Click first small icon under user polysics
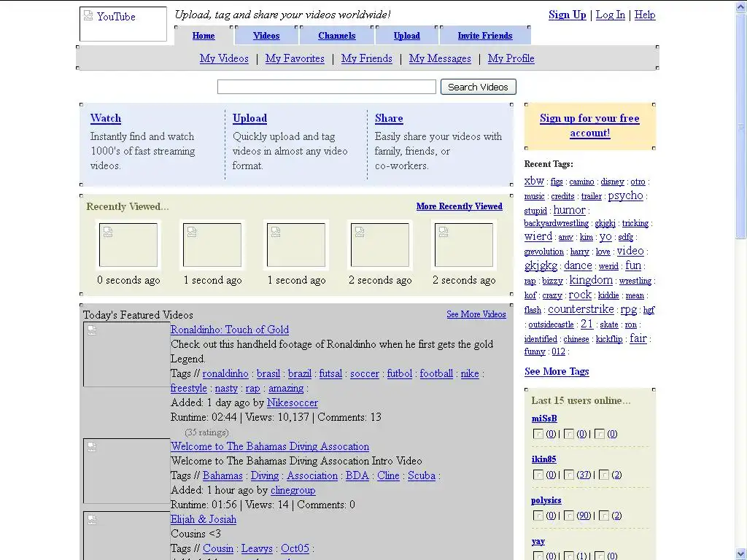 point(538,516)
